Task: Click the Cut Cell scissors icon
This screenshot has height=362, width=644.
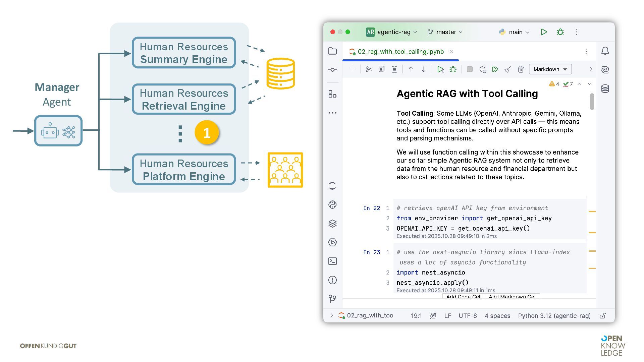Action: (369, 69)
